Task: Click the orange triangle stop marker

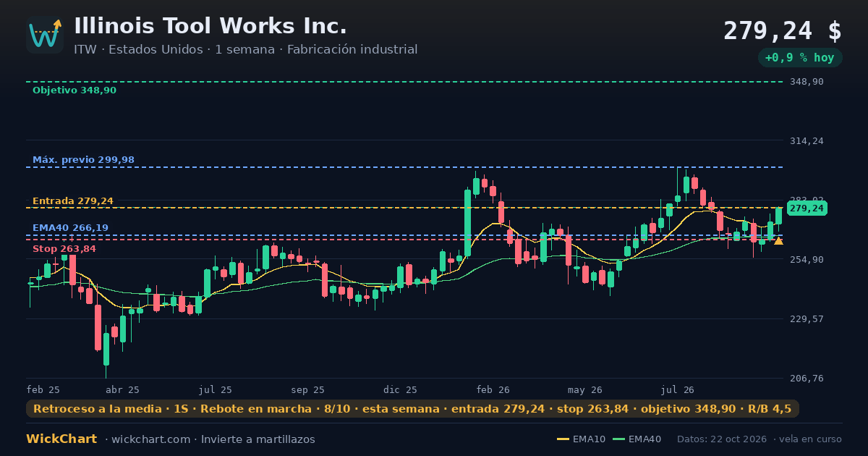Action: 778,241
